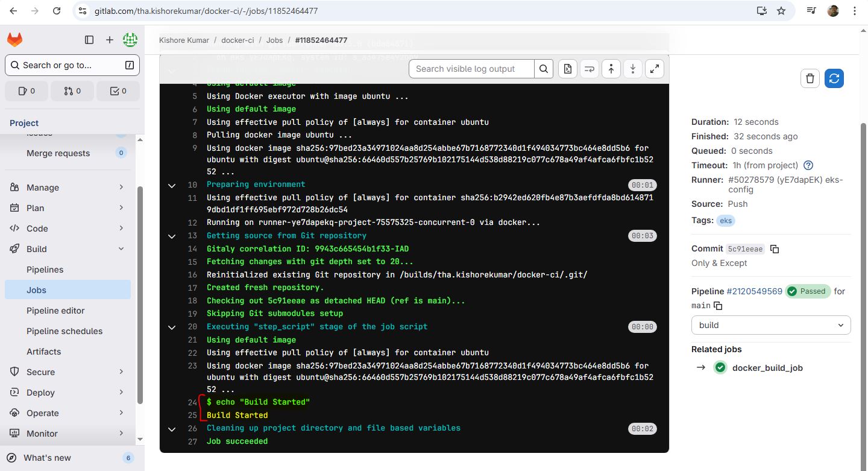The height and width of the screenshot is (471, 868).
Task: Toggle log line wrapping
Action: [x=589, y=69]
